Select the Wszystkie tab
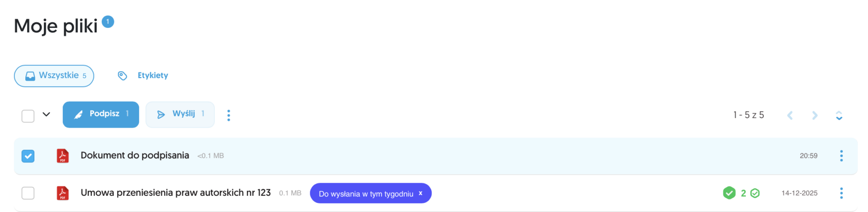868x212 pixels. pos(54,76)
